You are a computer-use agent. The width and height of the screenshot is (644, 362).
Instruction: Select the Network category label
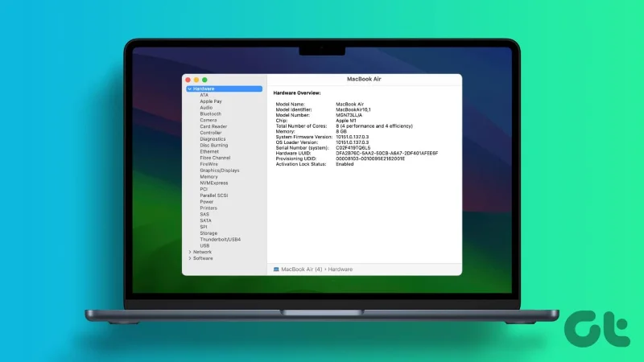(202, 252)
